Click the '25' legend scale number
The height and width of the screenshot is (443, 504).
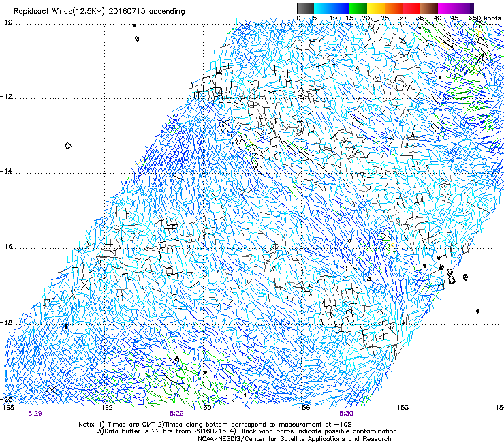tap(384, 18)
